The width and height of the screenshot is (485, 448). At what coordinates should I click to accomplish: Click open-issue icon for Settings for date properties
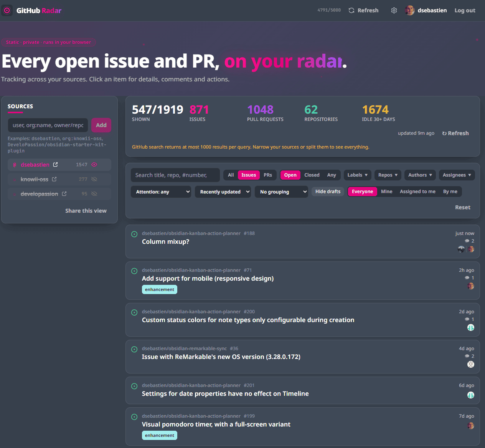click(134, 386)
